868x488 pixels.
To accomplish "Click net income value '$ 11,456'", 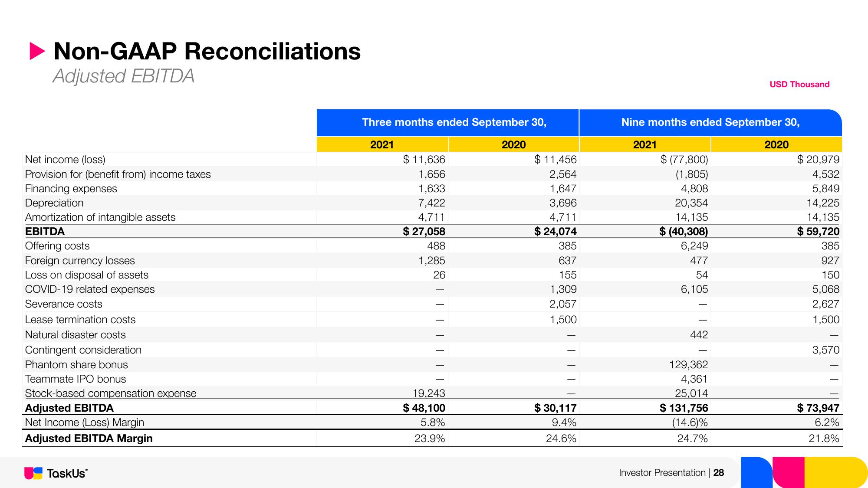I will click(x=556, y=160).
